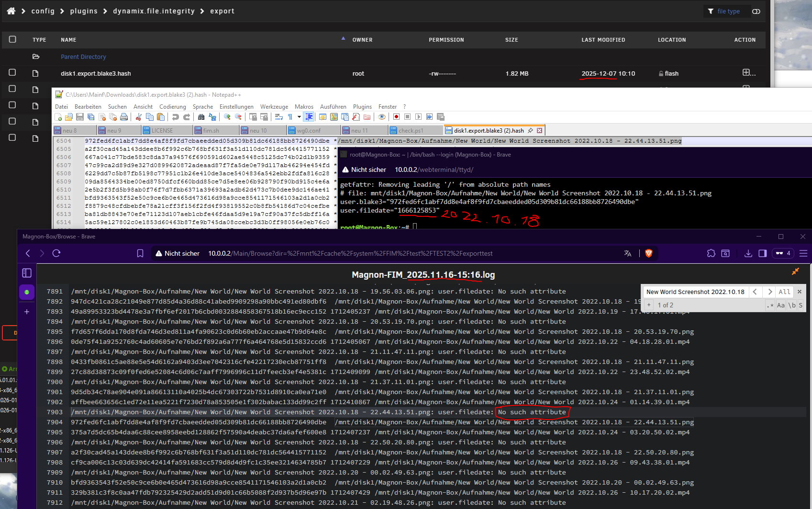Switch to the LICENSE tab
Screen dimensions: 812x509
[167, 130]
